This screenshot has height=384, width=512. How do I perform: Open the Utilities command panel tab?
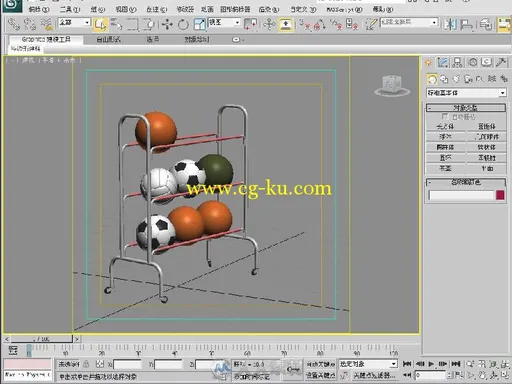[x=501, y=62]
